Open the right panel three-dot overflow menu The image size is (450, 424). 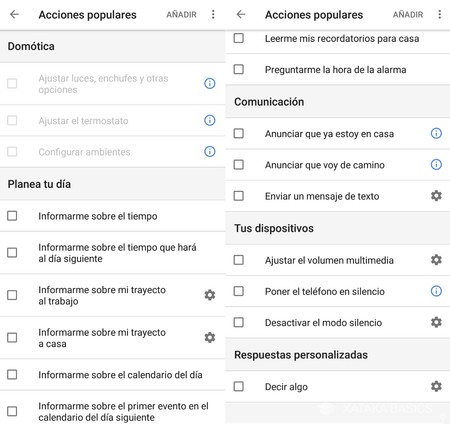click(440, 14)
